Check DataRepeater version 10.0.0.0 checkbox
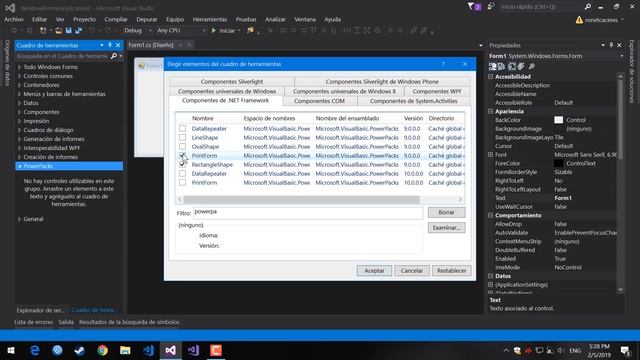 pos(182,173)
